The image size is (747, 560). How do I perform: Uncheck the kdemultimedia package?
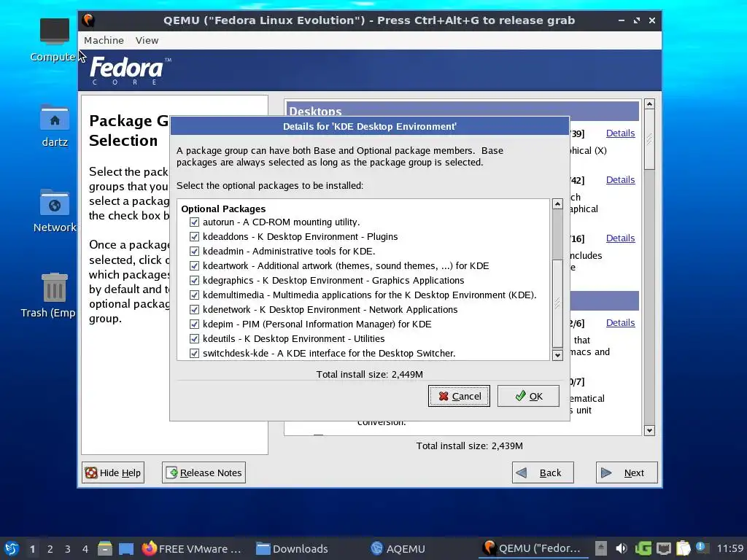(194, 295)
